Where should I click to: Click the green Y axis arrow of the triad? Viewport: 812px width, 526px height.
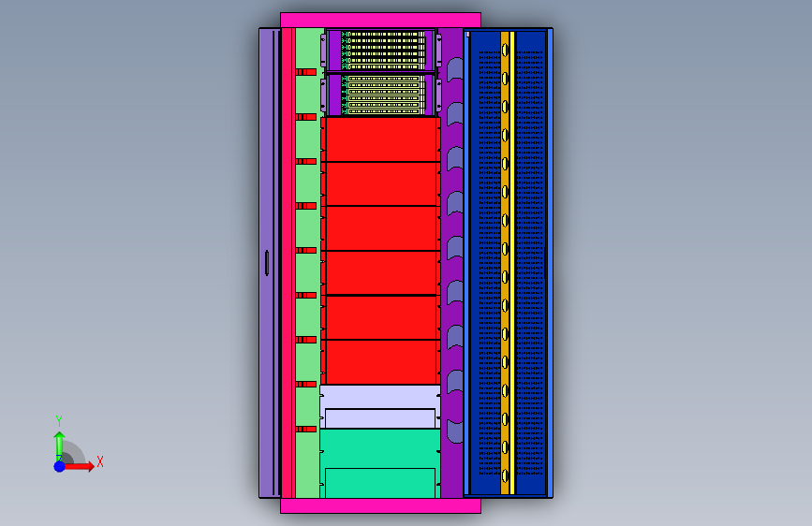tap(60, 446)
